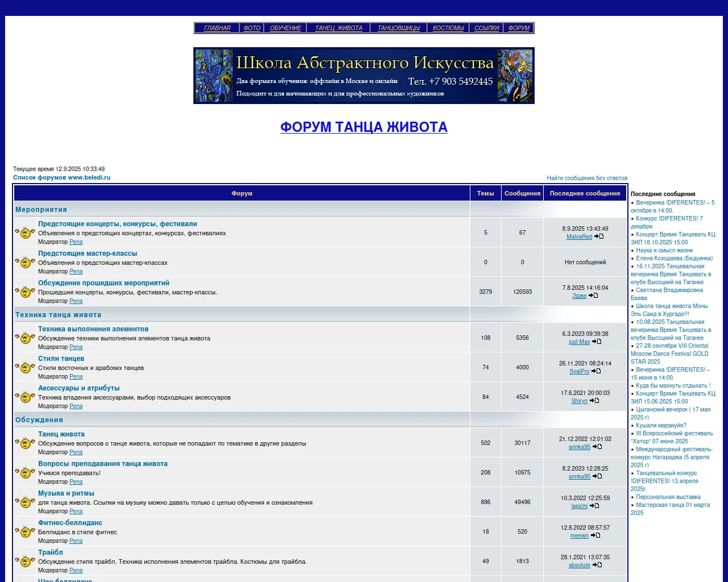The image size is (728, 582).
Task: Click the status icon beside Обсуждение прошедших мероприятий
Action: click(25, 292)
